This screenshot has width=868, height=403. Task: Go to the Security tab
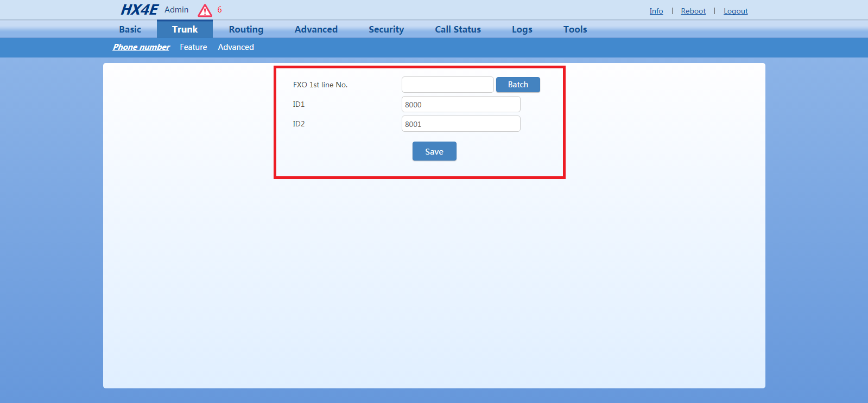[386, 29]
